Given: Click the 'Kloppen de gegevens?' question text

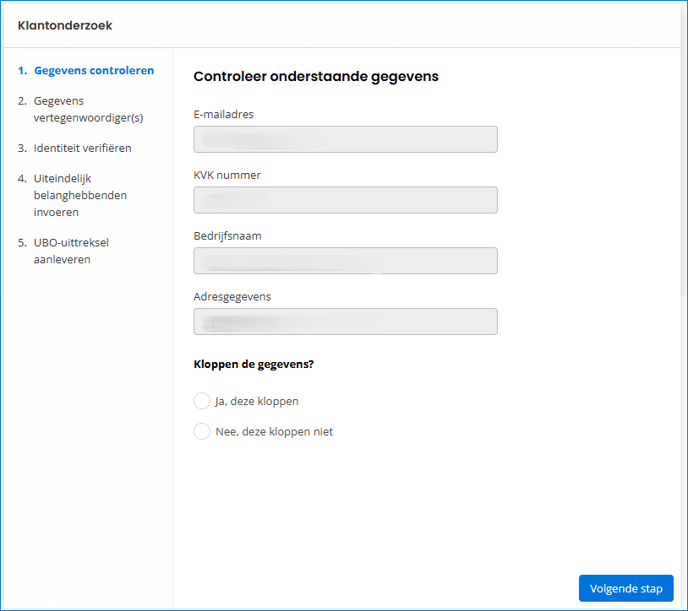Looking at the screenshot, I should [253, 364].
